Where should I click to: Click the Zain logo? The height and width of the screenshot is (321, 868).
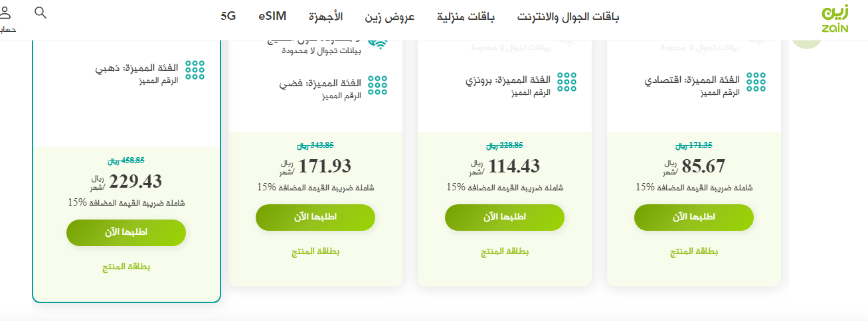(835, 19)
